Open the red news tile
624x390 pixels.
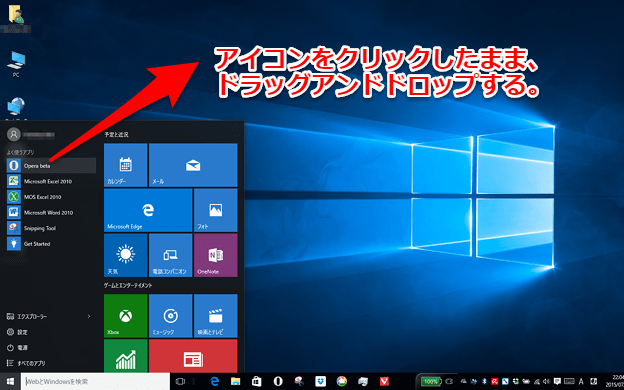click(193, 356)
